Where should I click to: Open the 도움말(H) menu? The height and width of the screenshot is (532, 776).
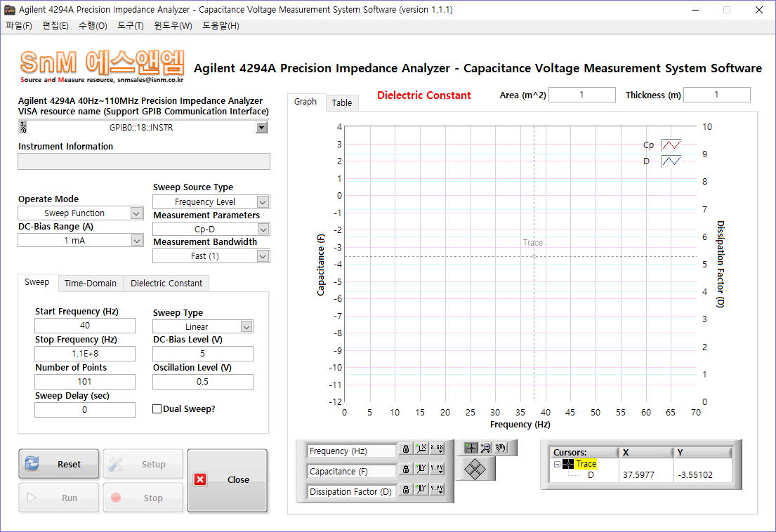(221, 26)
